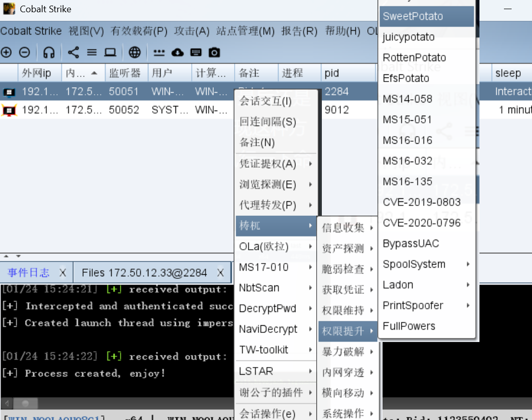Image resolution: width=532 pixels, height=420 pixels.
Task: Select RottenPotato from the submenu
Action: 427,58
